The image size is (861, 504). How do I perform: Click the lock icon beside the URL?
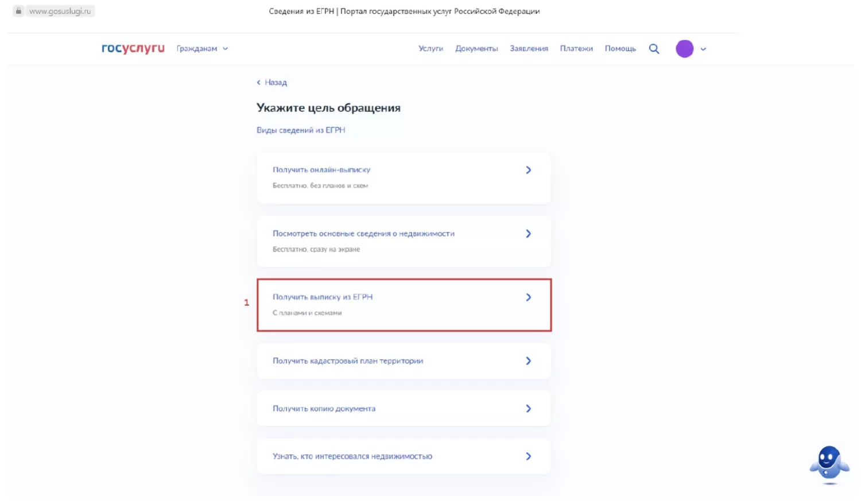coord(18,11)
